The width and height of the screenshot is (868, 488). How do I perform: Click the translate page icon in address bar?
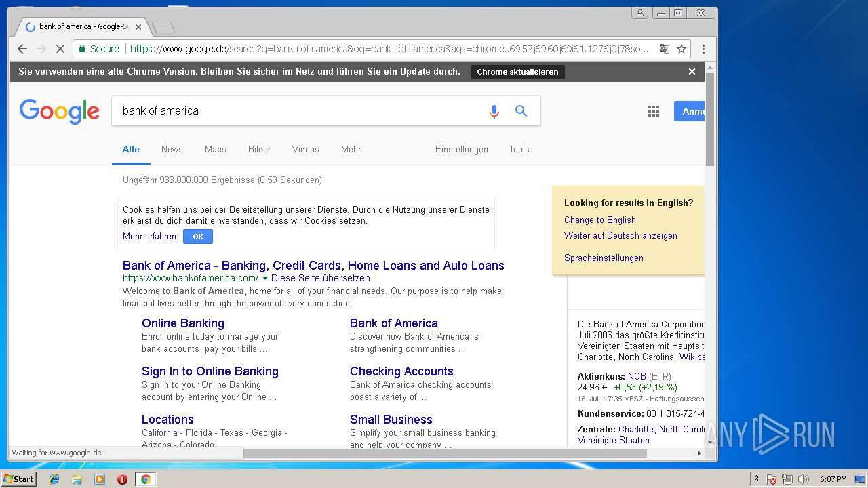pos(664,49)
